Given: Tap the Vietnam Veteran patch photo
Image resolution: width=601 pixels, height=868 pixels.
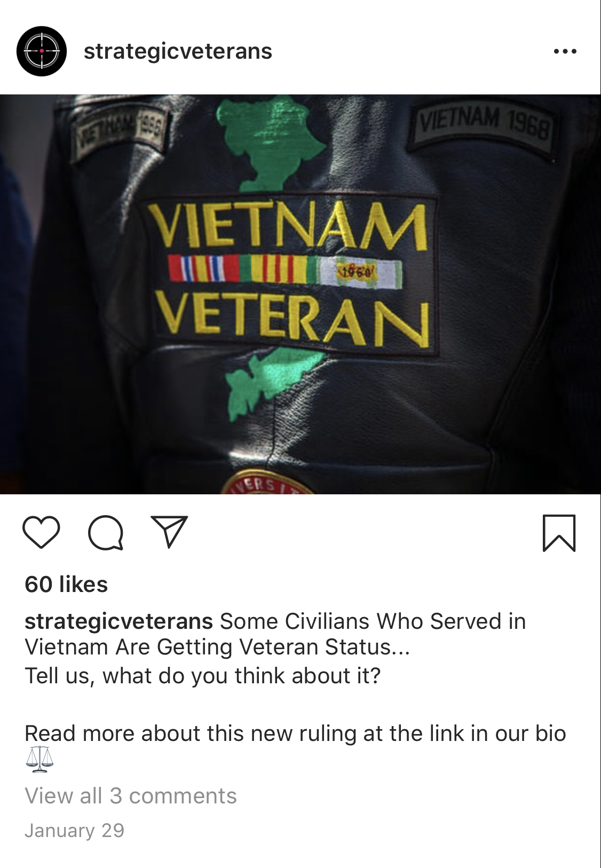Looking at the screenshot, I should pyautogui.click(x=300, y=294).
